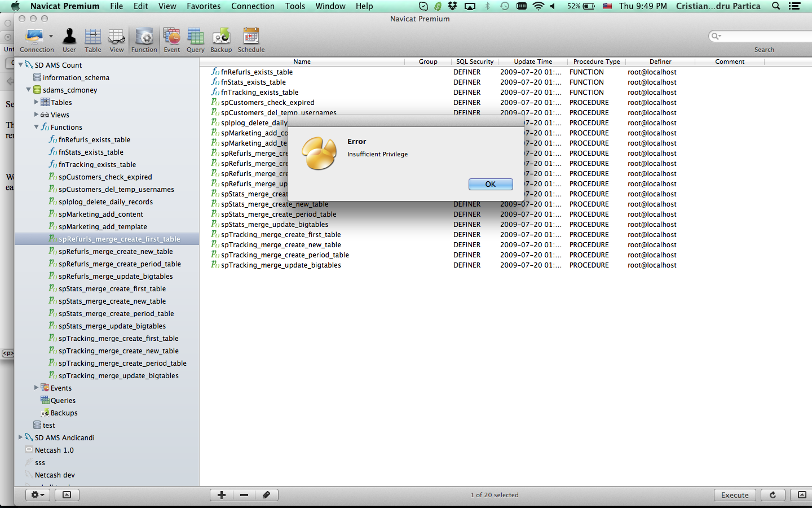This screenshot has width=812, height=508.
Task: Focus the Search field
Action: 761,36
